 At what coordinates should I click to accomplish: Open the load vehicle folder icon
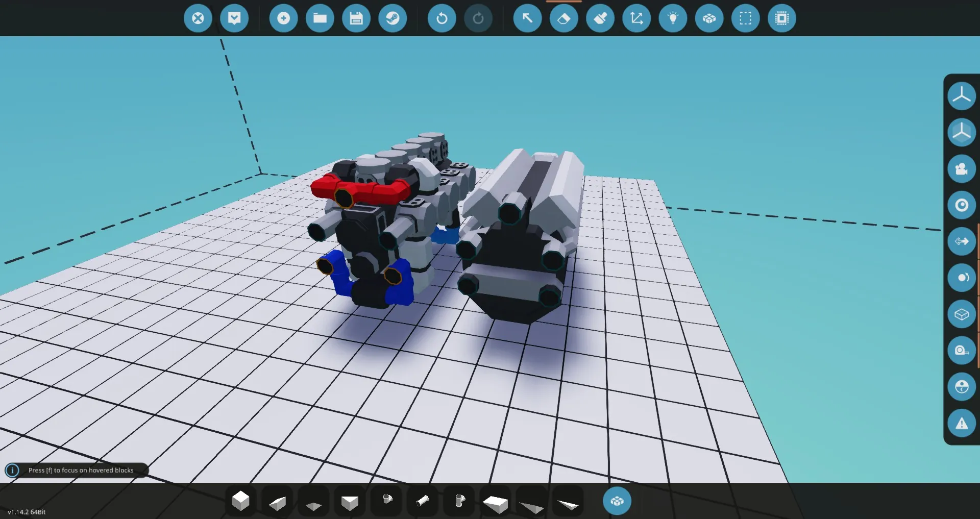(x=320, y=18)
